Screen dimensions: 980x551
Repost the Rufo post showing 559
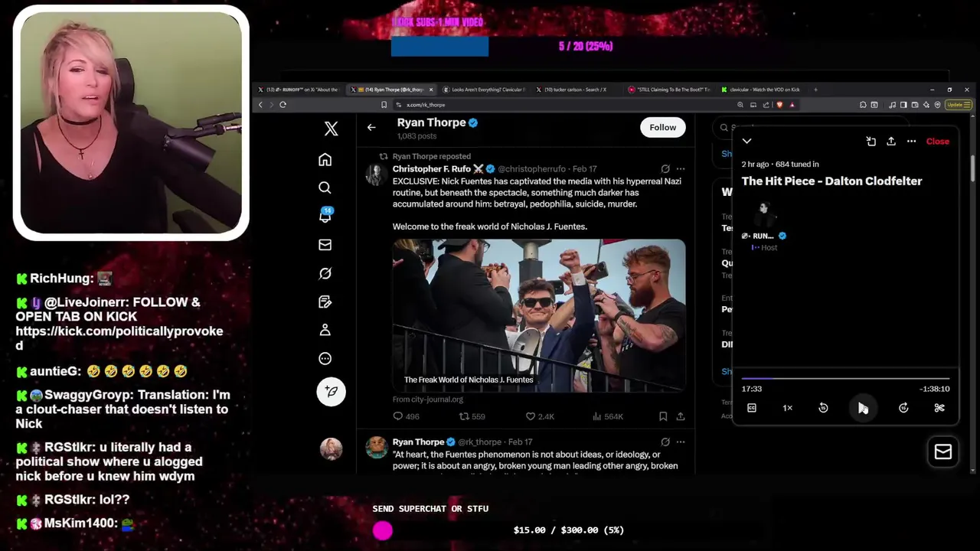pyautogui.click(x=472, y=416)
